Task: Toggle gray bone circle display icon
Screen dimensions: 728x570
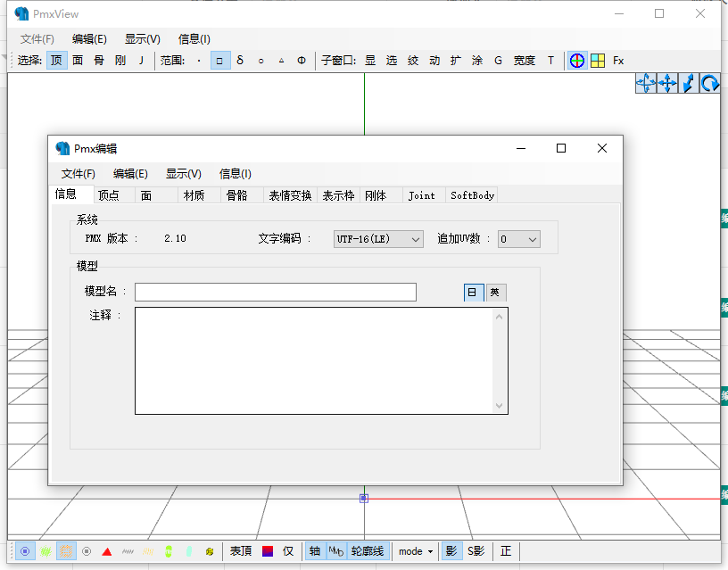Action: [x=87, y=551]
